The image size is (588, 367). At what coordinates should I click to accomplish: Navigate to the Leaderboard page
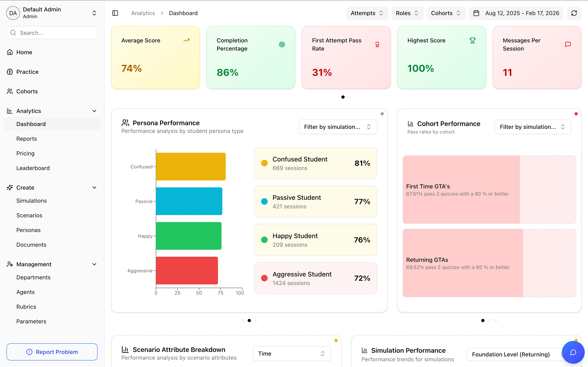pyautogui.click(x=33, y=168)
